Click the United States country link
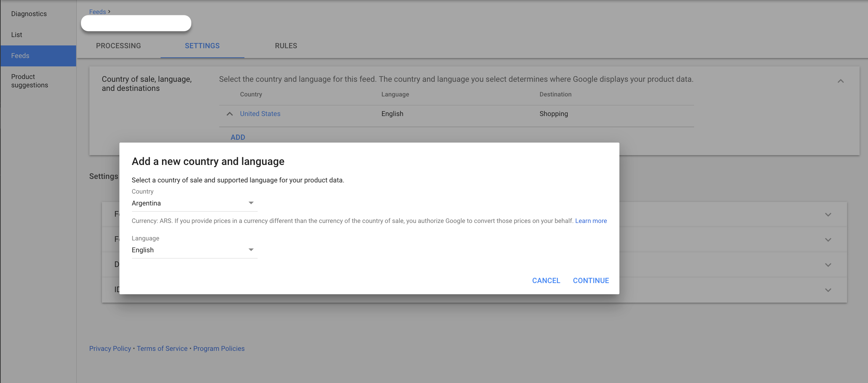This screenshot has width=868, height=383. [x=260, y=114]
